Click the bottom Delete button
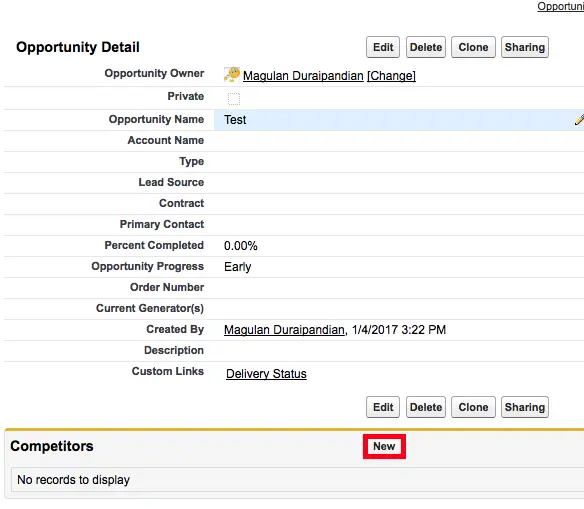The image size is (584, 509). 426,407
